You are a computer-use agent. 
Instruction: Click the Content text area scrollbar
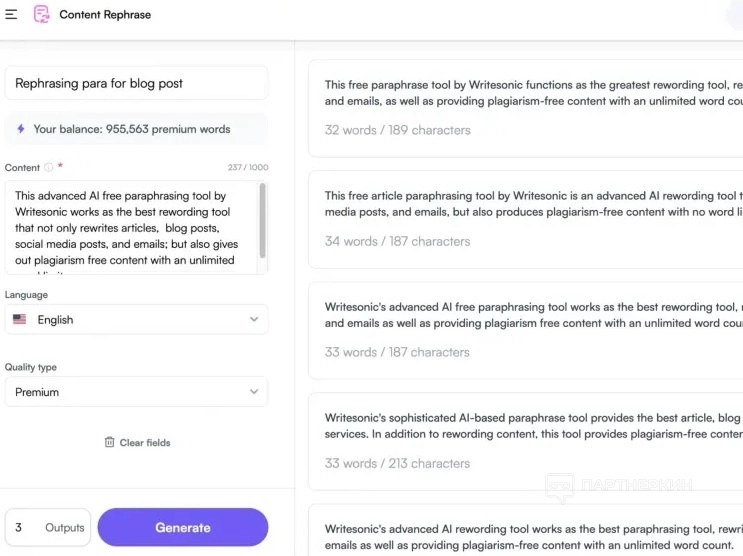pos(263,220)
